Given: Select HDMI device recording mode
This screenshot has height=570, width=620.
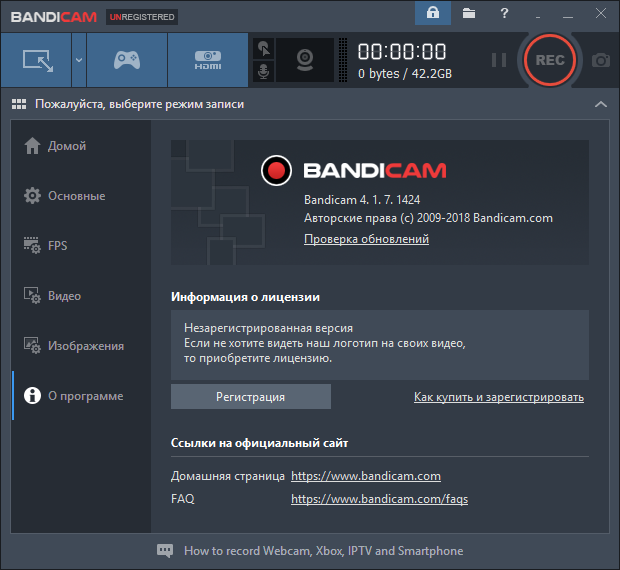Looking at the screenshot, I should [x=207, y=60].
